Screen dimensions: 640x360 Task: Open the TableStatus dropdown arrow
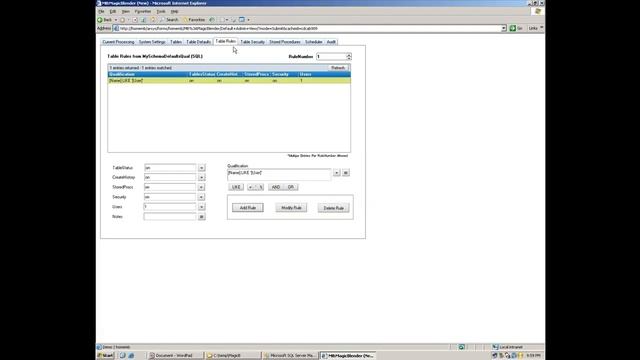[202, 168]
